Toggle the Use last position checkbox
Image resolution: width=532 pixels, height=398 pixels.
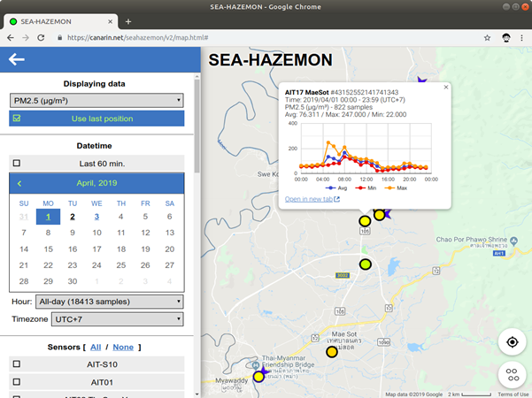(x=17, y=119)
